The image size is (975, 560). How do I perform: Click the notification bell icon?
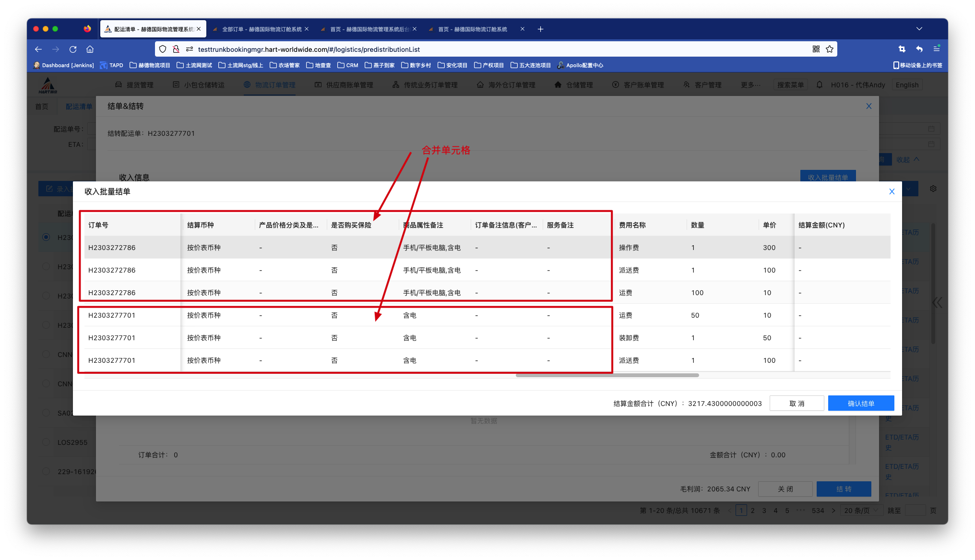820,85
